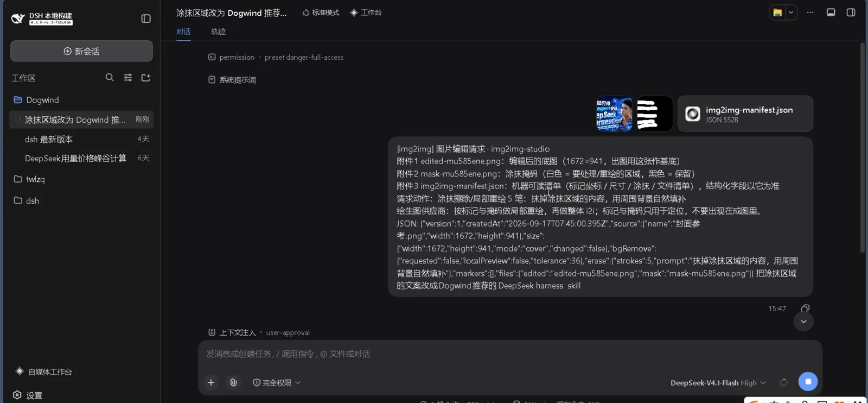Expand the 系统提示词 row

pyautogui.click(x=232, y=80)
